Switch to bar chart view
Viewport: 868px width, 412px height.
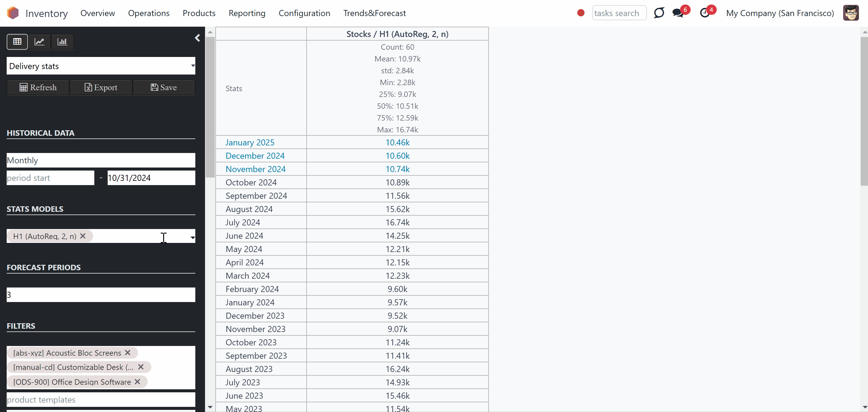click(x=62, y=42)
